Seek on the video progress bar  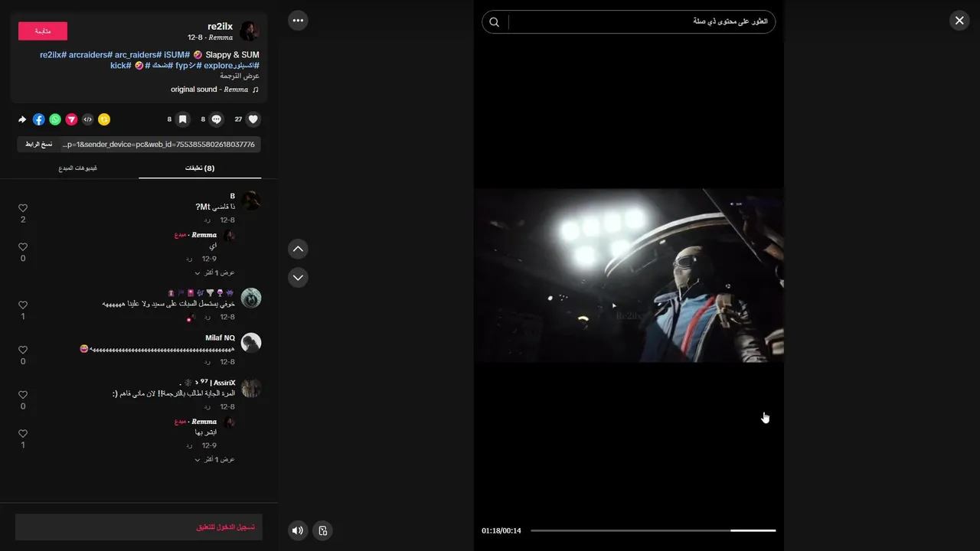tap(653, 530)
